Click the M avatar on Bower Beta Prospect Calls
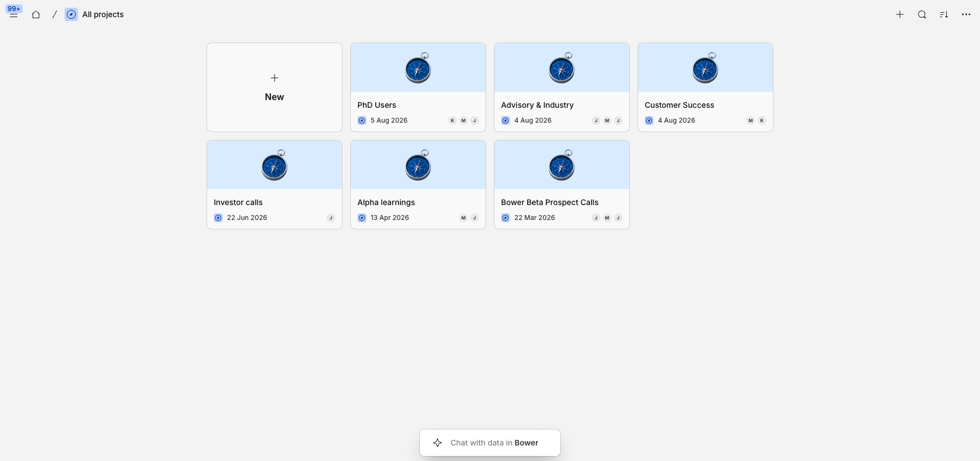This screenshot has width=980, height=461. tap(607, 218)
